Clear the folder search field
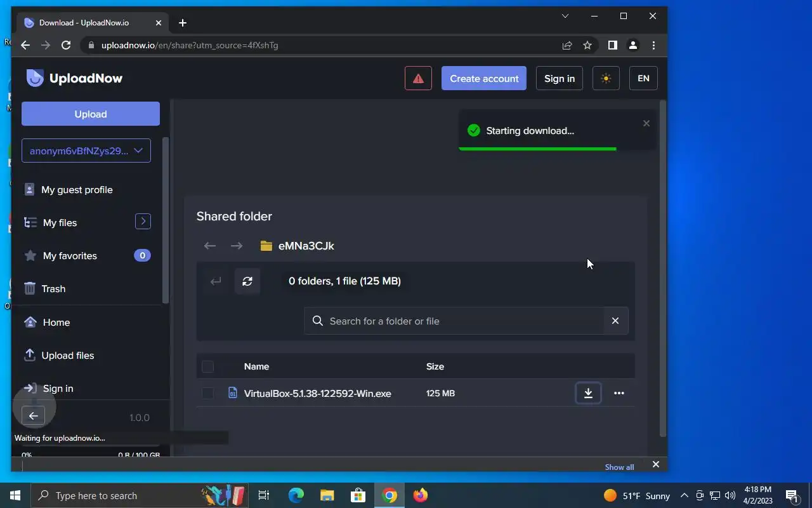Image resolution: width=812 pixels, height=508 pixels. coord(615,321)
